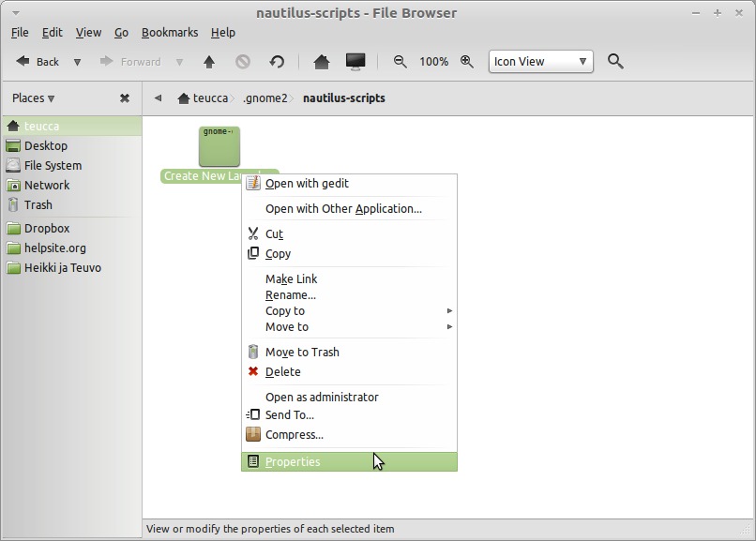This screenshot has width=756, height=541.
Task: Select the gnome script file thumbnail
Action: (219, 146)
